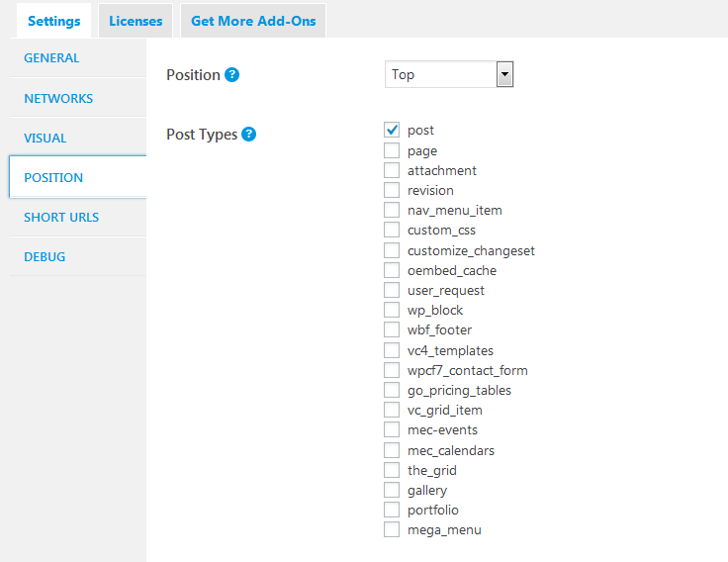The height and width of the screenshot is (562, 728).
Task: Click help icon next to Post Types
Action: tap(249, 134)
